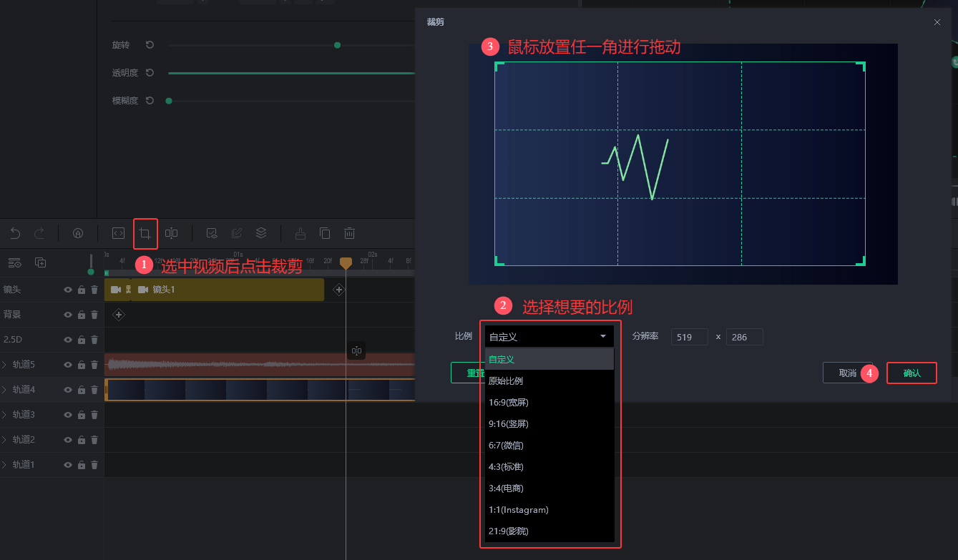Expand the 轨道1 track
This screenshot has width=958, height=560.
pos(5,465)
